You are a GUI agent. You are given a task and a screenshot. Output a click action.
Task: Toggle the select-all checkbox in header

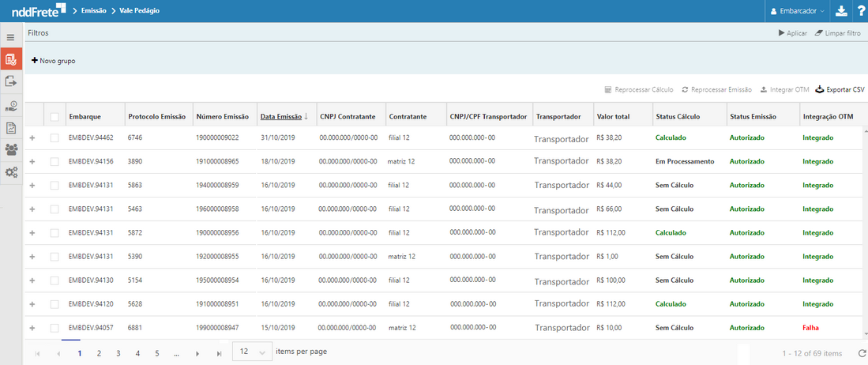[54, 117]
